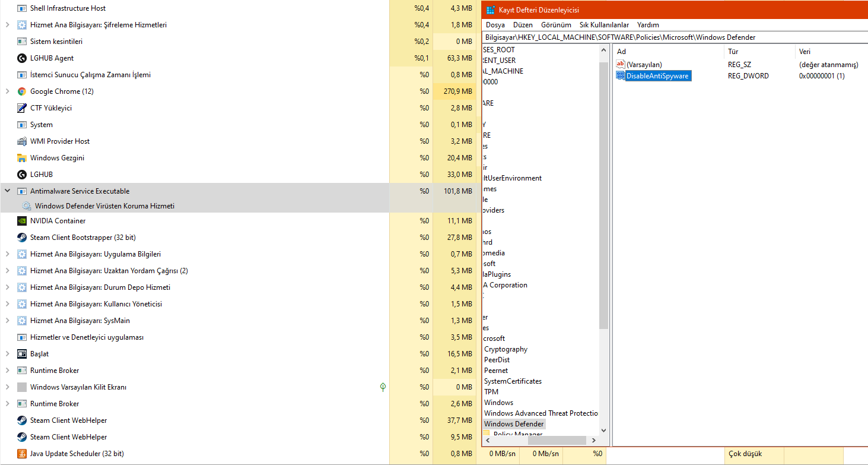This screenshot has height=465, width=868.
Task: Click the Sistem kesintileri process icon
Action: click(x=22, y=42)
